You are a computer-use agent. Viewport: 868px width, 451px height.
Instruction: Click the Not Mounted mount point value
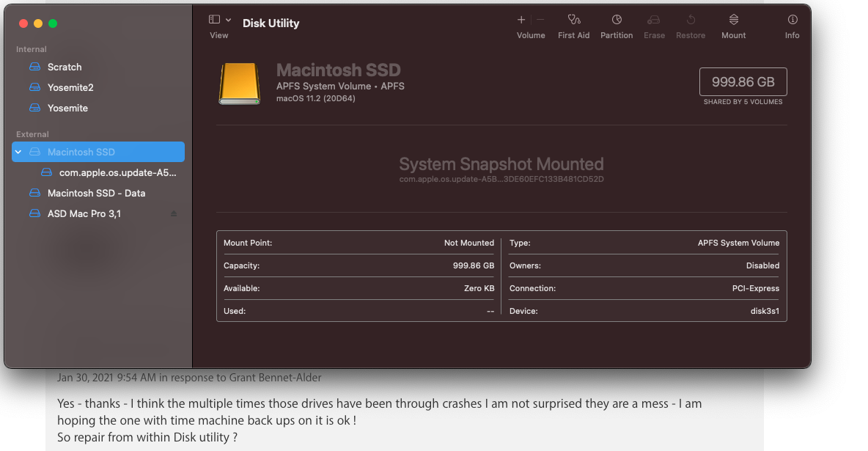coord(469,243)
